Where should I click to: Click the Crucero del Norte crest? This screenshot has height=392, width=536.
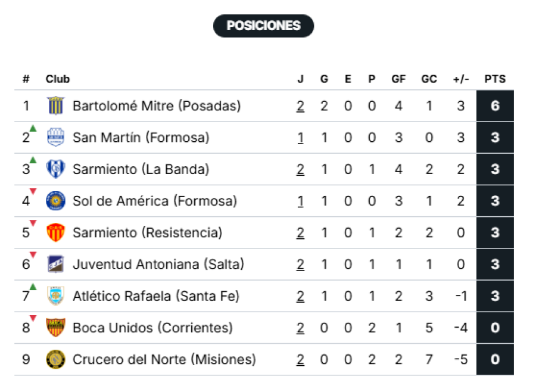55,359
